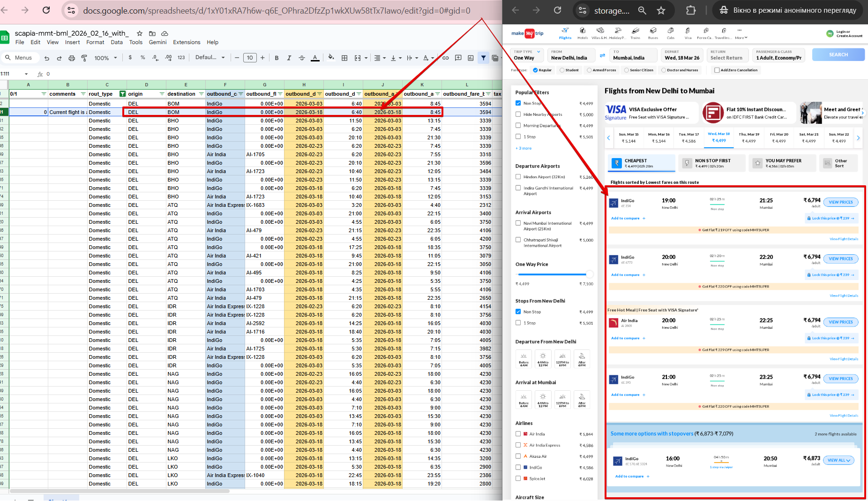Apply currency format with the $ icon
This screenshot has width=868, height=501.
click(x=130, y=58)
